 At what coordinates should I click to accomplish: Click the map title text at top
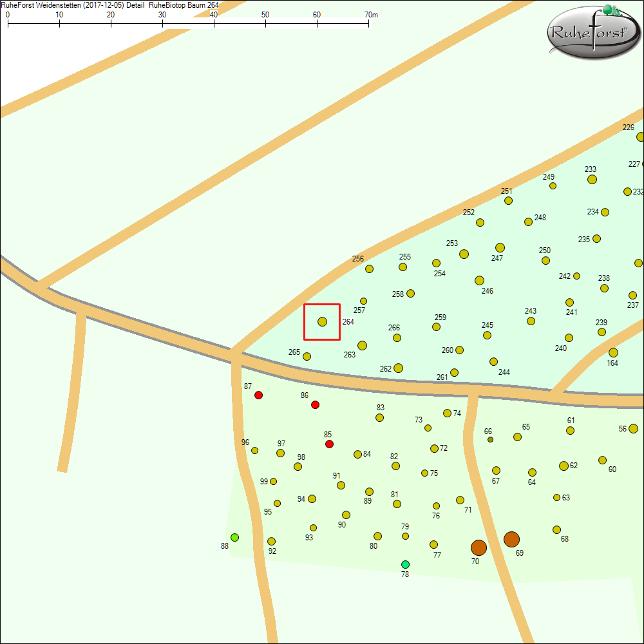pyautogui.click(x=109, y=5)
